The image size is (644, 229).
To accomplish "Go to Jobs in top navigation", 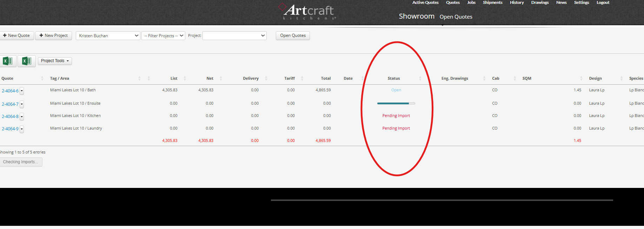I will coord(471,2).
